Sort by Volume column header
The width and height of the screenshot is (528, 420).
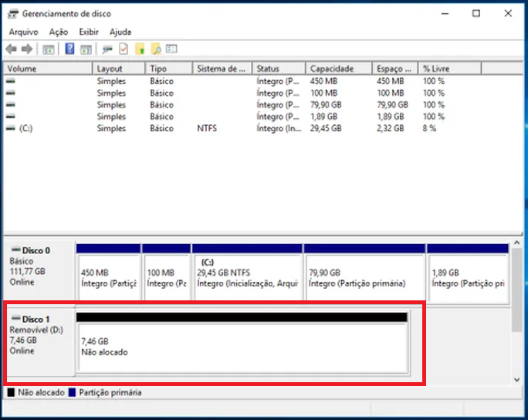coord(48,69)
